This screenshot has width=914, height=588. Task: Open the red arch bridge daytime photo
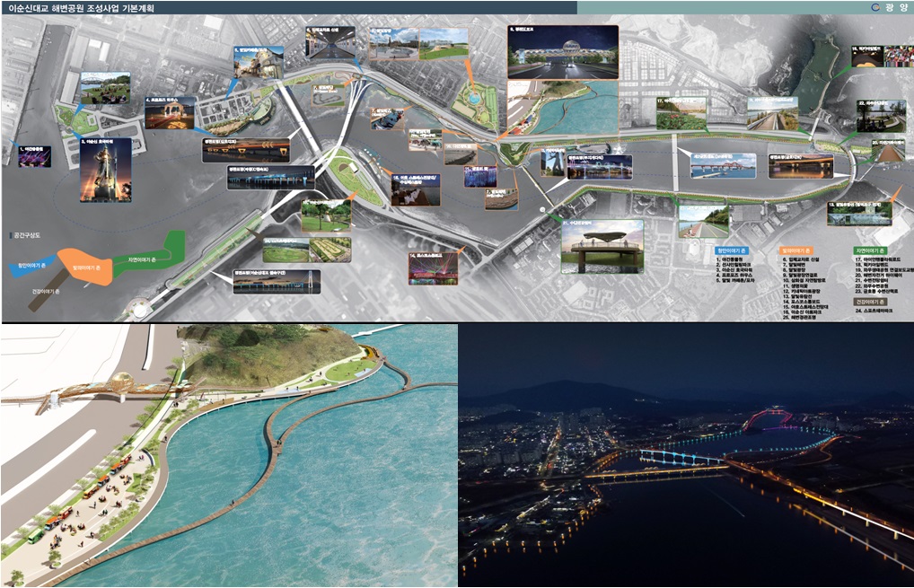724,165
